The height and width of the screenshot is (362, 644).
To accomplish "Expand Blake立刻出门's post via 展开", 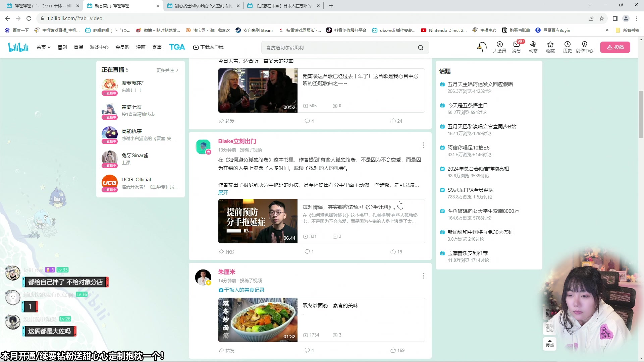I will pyautogui.click(x=223, y=193).
